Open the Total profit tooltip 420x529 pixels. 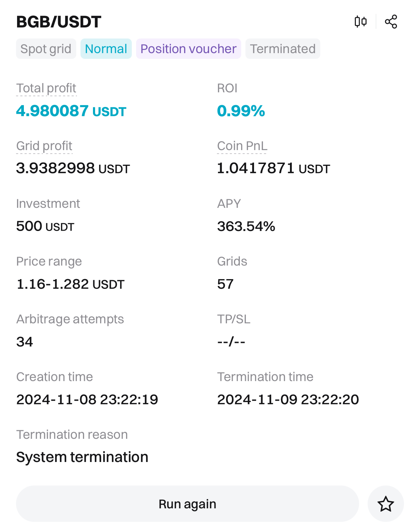(46, 88)
